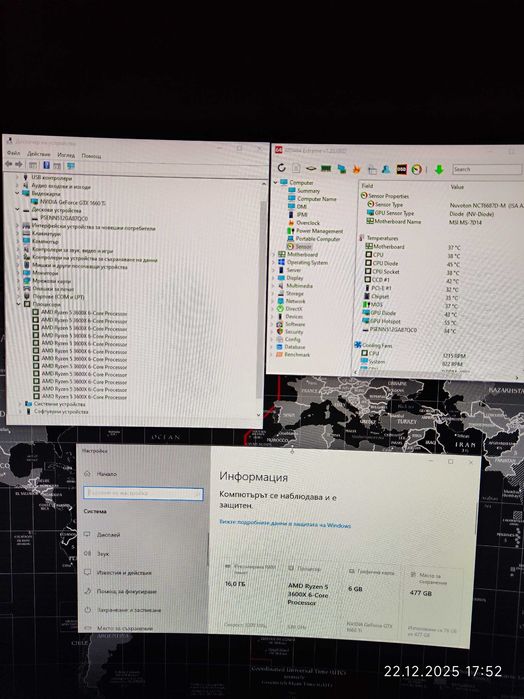Open Изглед menu in Device Manager

pos(66,155)
